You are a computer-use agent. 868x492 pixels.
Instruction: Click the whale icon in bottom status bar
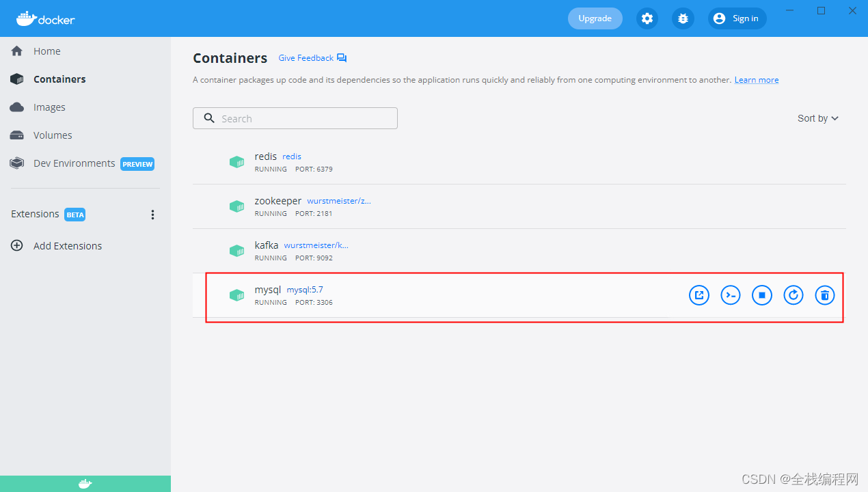coord(85,484)
